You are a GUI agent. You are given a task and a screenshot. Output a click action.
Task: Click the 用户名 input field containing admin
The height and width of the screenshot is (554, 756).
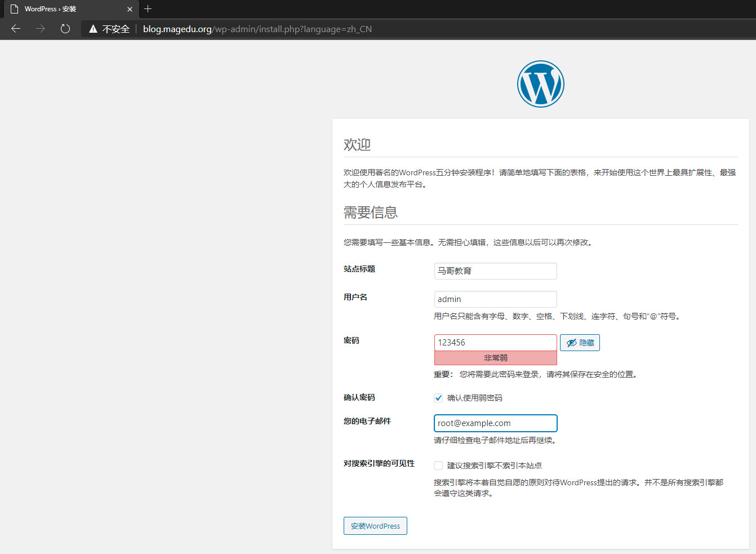coord(496,299)
